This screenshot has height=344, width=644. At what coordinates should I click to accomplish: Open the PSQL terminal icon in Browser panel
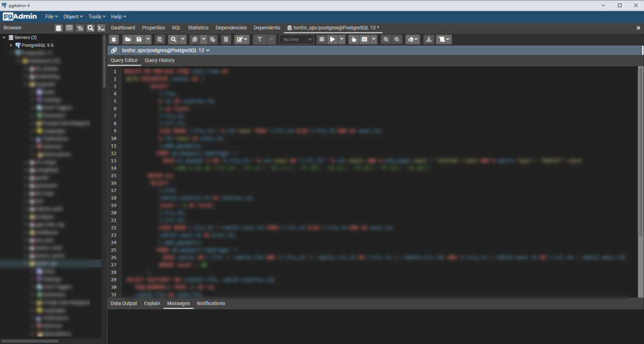coord(100,28)
